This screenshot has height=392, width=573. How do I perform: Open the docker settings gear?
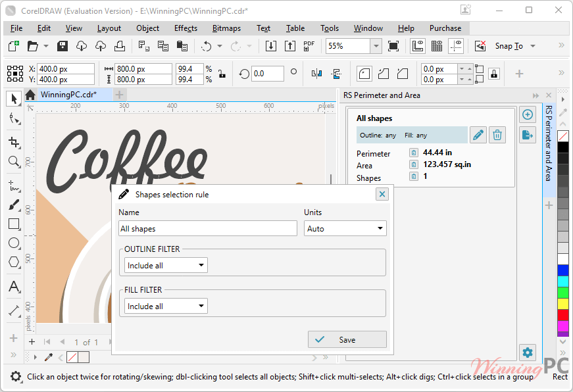[528, 353]
